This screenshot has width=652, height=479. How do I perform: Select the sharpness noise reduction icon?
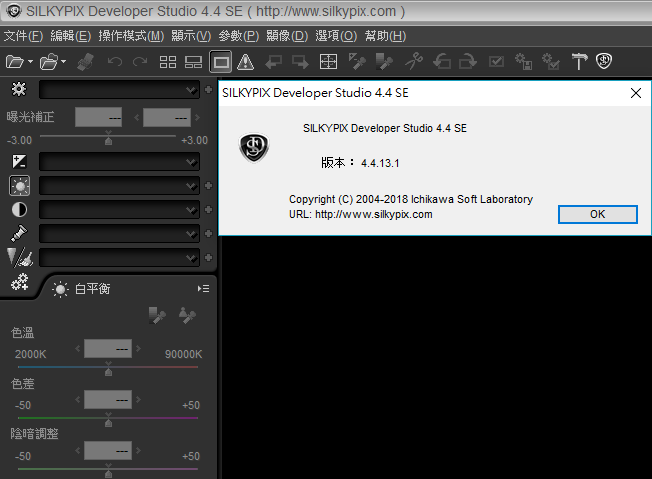coord(20,257)
